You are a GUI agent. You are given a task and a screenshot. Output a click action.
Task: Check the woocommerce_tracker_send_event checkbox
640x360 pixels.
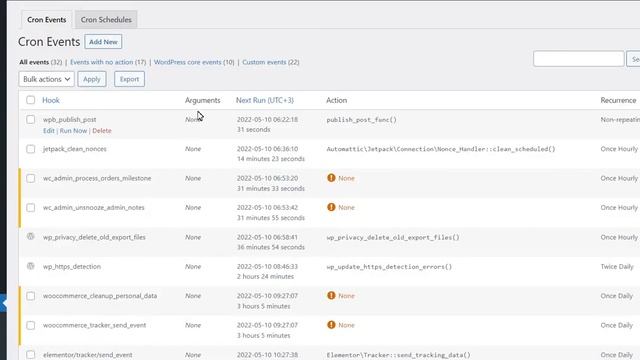tap(31, 325)
